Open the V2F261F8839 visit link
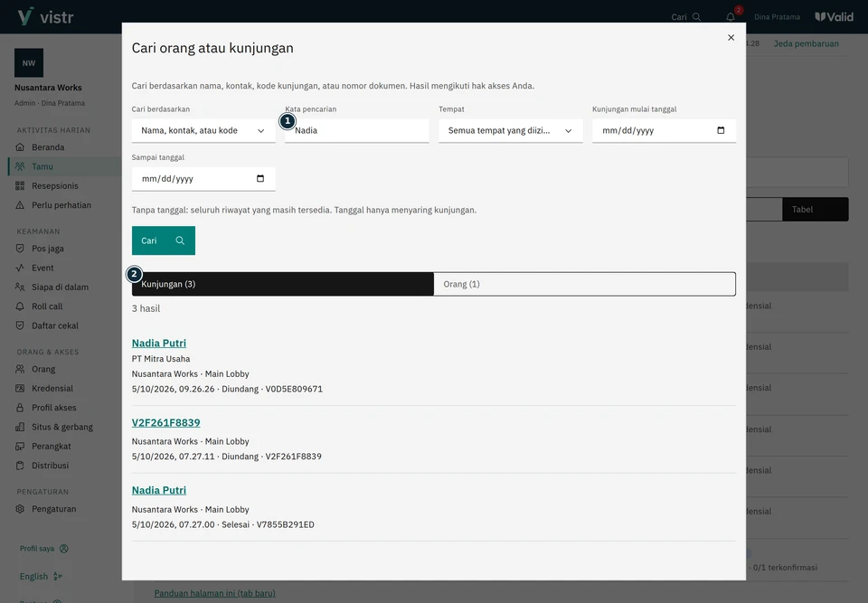Viewport: 868px width, 603px height. tap(166, 423)
